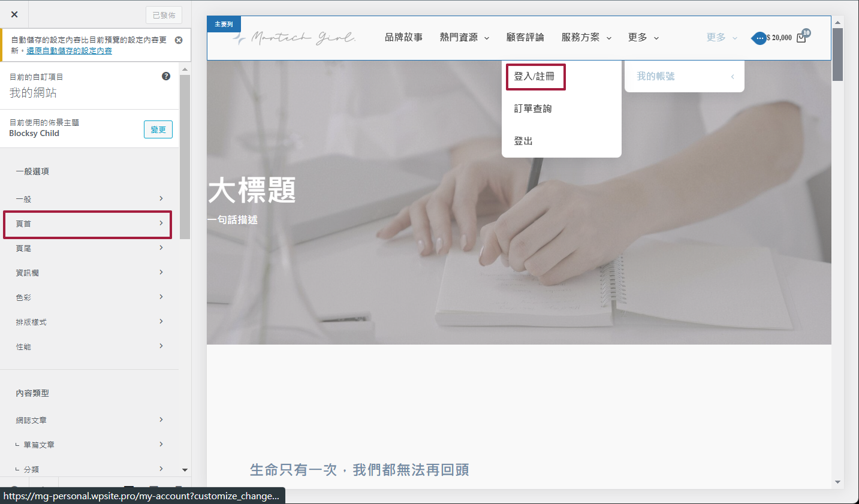Click the $ 20,000 cart total
Screen dimensions: 859x504
(779, 37)
